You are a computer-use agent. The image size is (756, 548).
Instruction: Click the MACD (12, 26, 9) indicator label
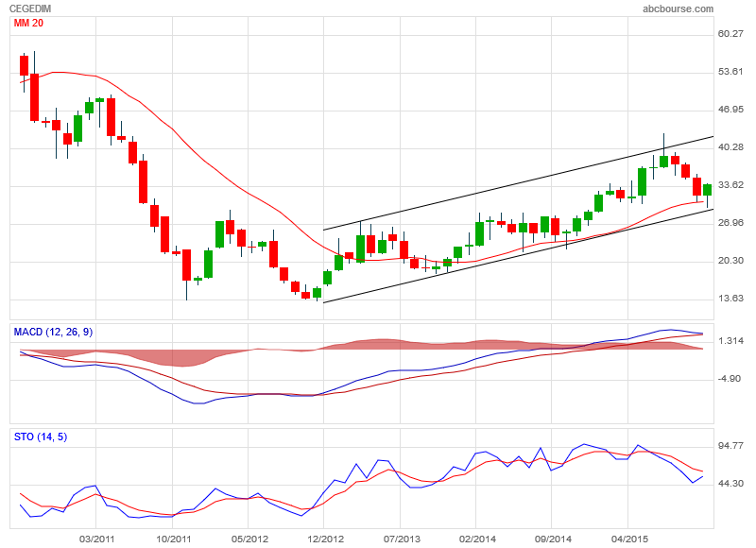pos(53,332)
